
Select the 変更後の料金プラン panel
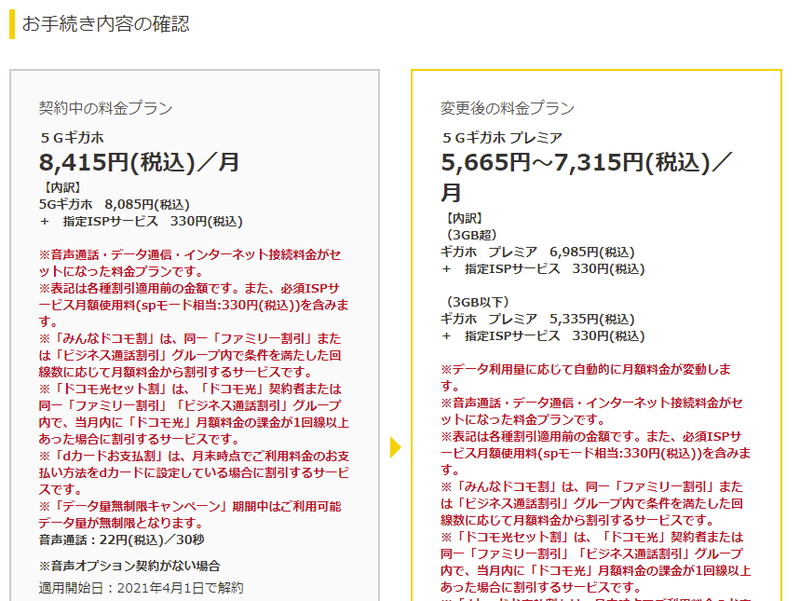[x=600, y=300]
